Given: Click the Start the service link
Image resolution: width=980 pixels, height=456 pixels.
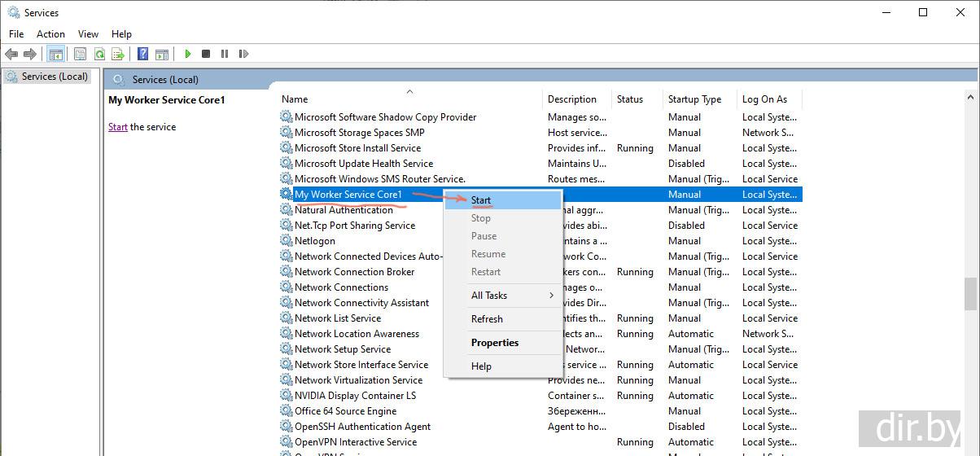Looking at the screenshot, I should point(118,127).
